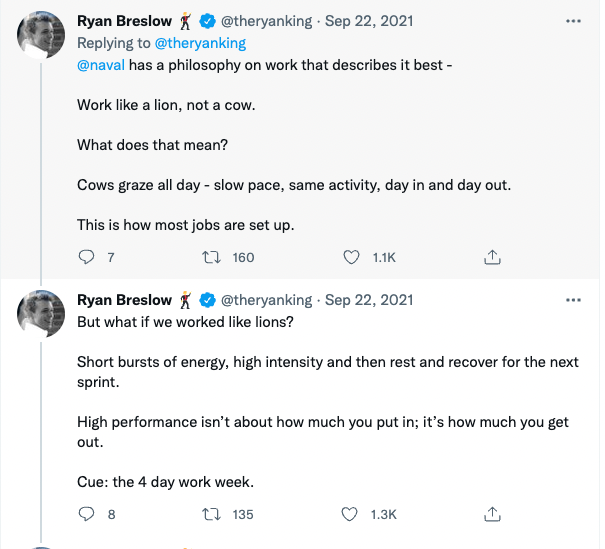This screenshot has width=605, height=549.
Task: Like the tweet with 1.3K likes
Action: point(351,514)
